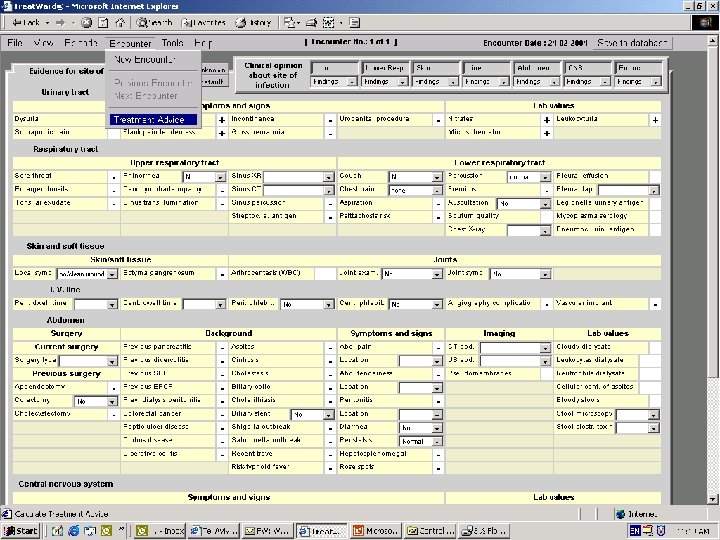Open History from the browser toolbar
720x540 pixels.
point(254,22)
